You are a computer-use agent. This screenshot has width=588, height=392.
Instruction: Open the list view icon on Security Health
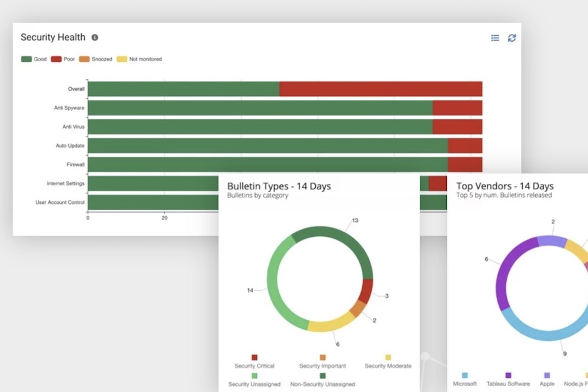(495, 38)
